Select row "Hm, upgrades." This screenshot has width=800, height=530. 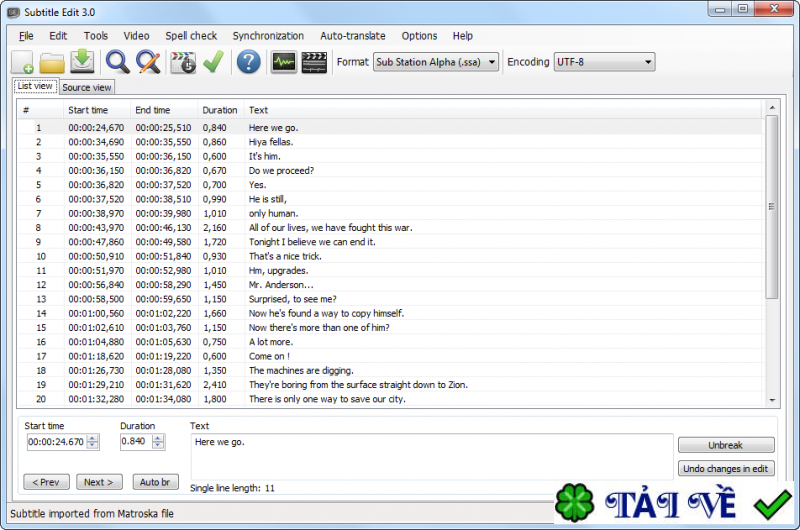click(390, 270)
